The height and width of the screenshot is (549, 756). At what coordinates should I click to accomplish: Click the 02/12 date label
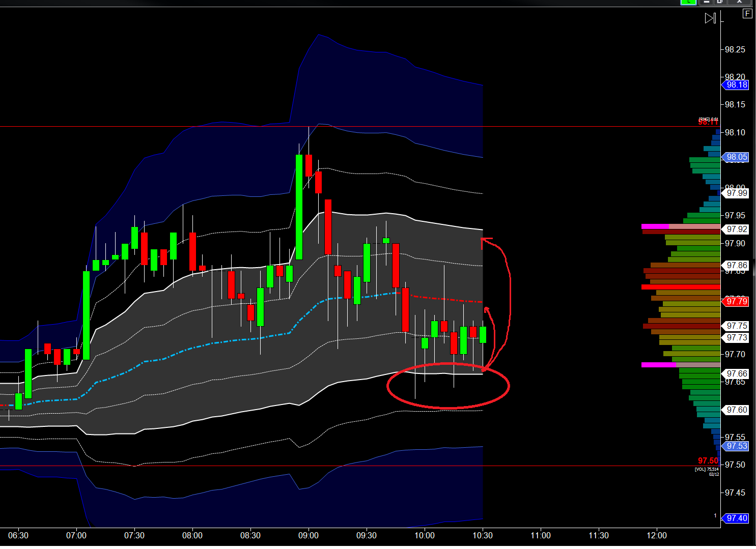(x=714, y=474)
